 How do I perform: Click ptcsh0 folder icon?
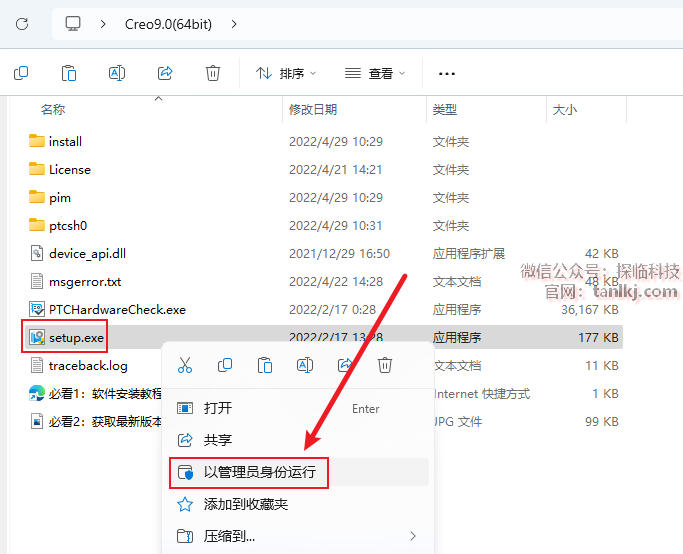coord(37,225)
